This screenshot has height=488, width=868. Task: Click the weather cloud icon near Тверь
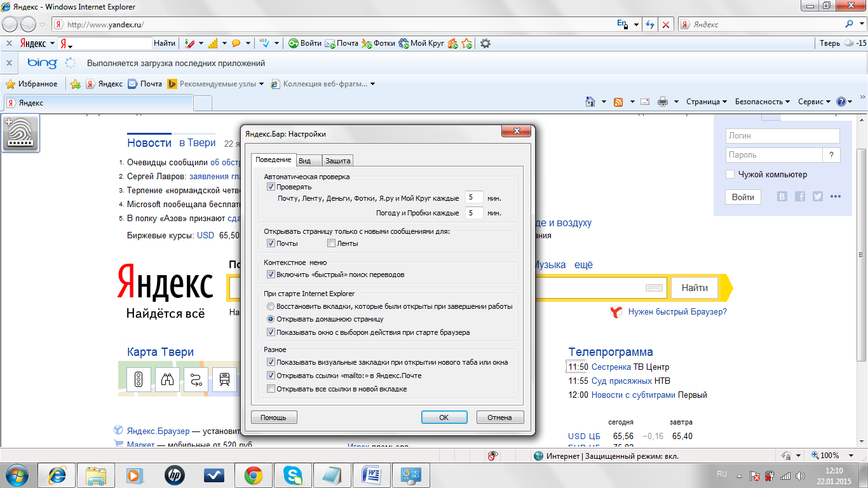[848, 43]
